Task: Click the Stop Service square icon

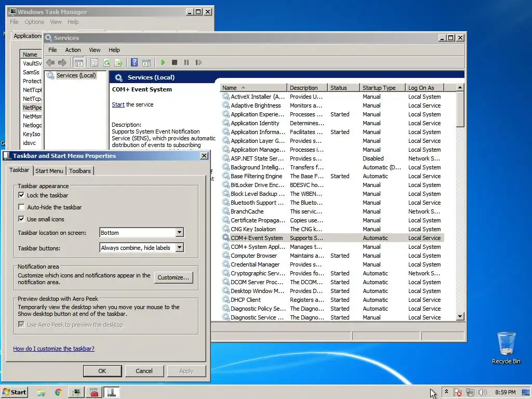Action: [x=175, y=62]
